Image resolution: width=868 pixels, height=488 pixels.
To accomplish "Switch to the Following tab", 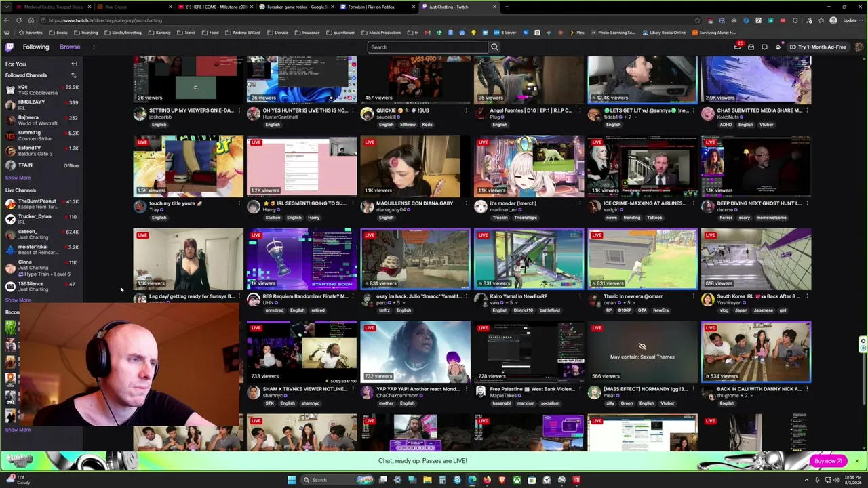I will 36,47.
